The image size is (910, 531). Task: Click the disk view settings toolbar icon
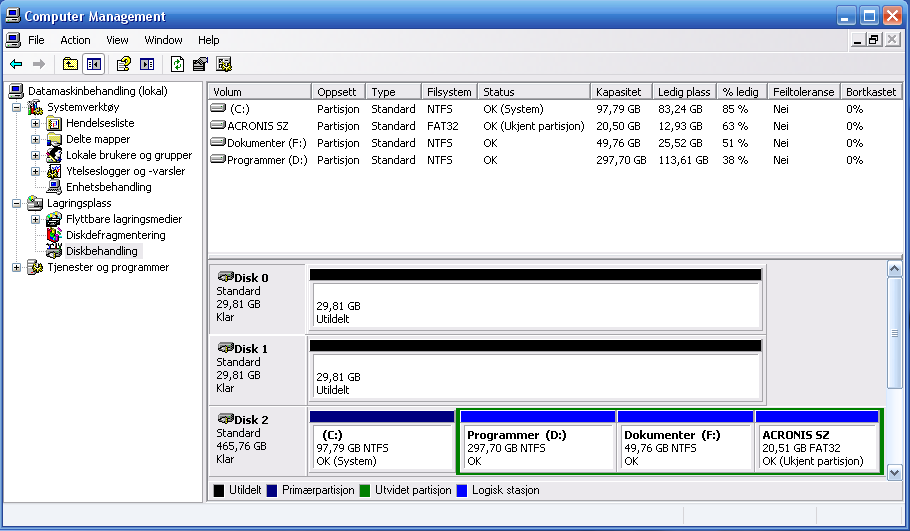224,64
